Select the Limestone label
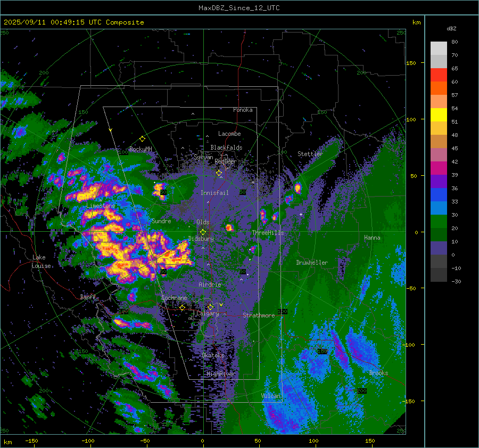The image size is (479, 448). 101,206
